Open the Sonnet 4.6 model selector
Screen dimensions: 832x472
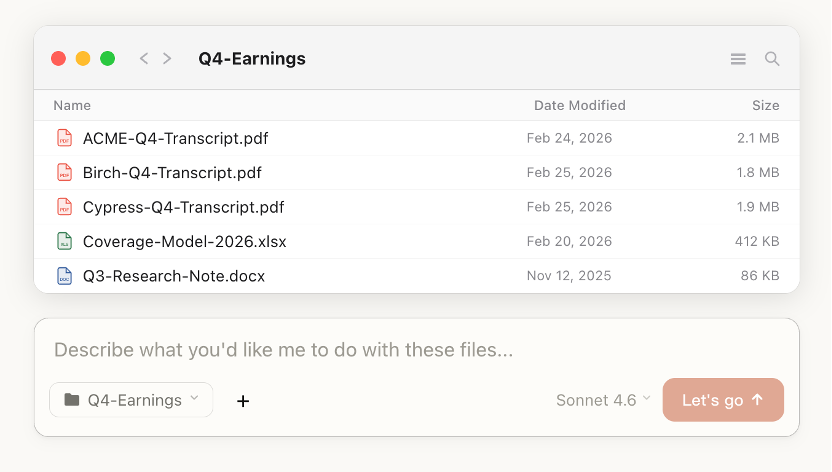coord(603,400)
